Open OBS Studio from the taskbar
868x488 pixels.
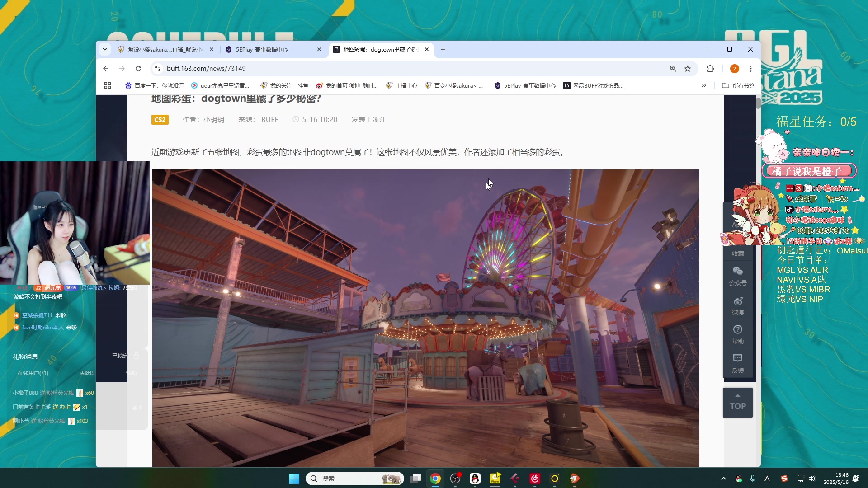pos(455,479)
